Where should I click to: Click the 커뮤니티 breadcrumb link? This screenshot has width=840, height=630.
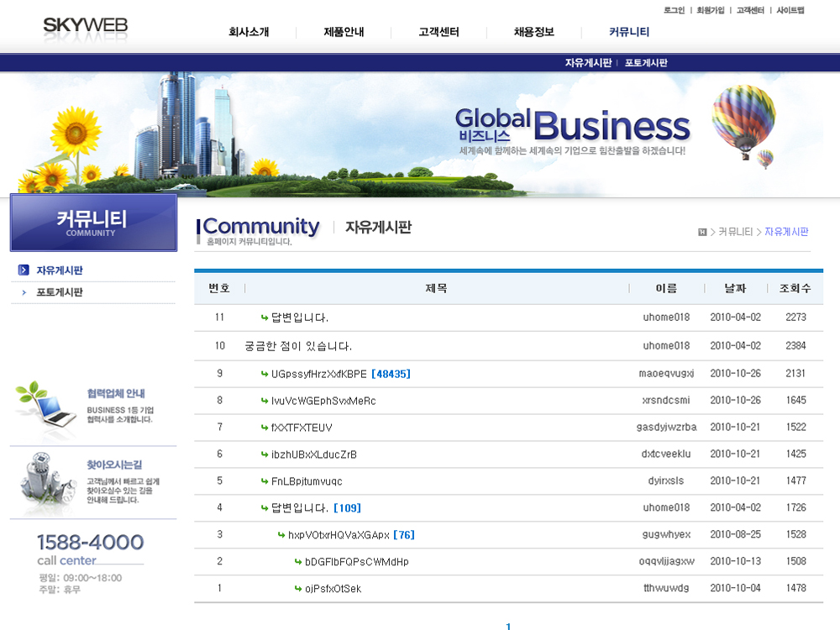(735, 232)
